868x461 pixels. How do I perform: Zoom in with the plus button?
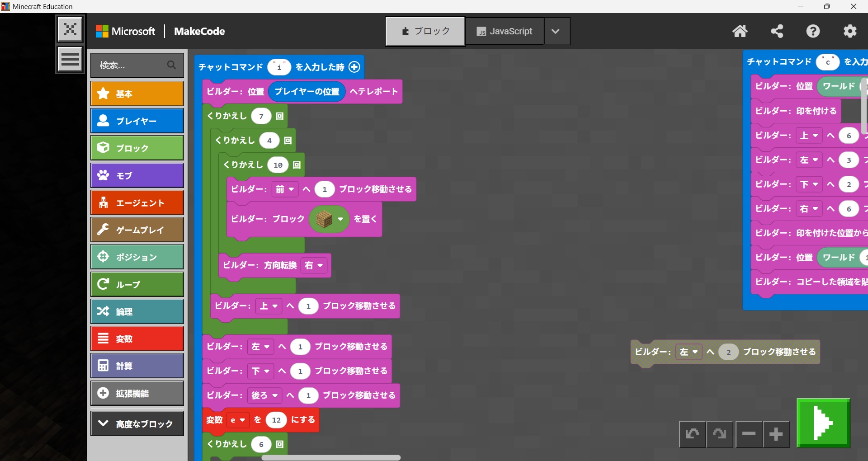776,434
